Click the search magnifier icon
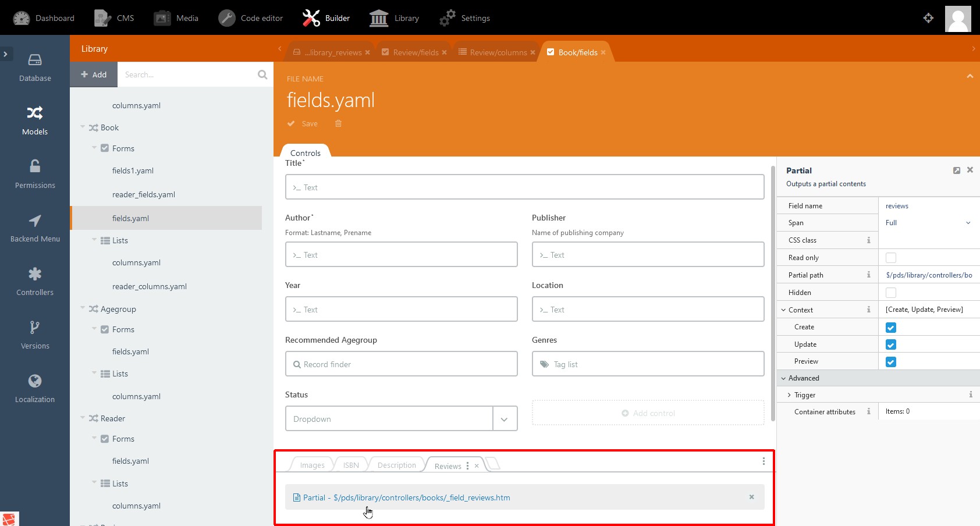The width and height of the screenshot is (980, 526). click(x=262, y=74)
